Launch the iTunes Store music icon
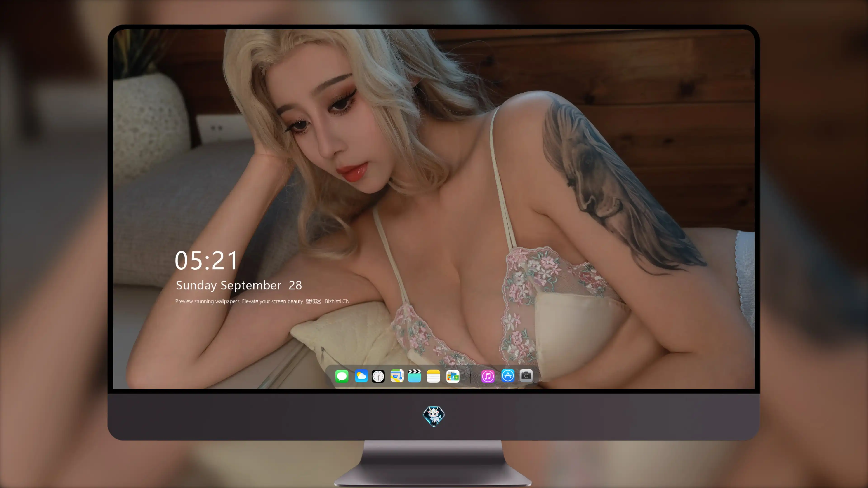The height and width of the screenshot is (488, 868). (x=488, y=376)
